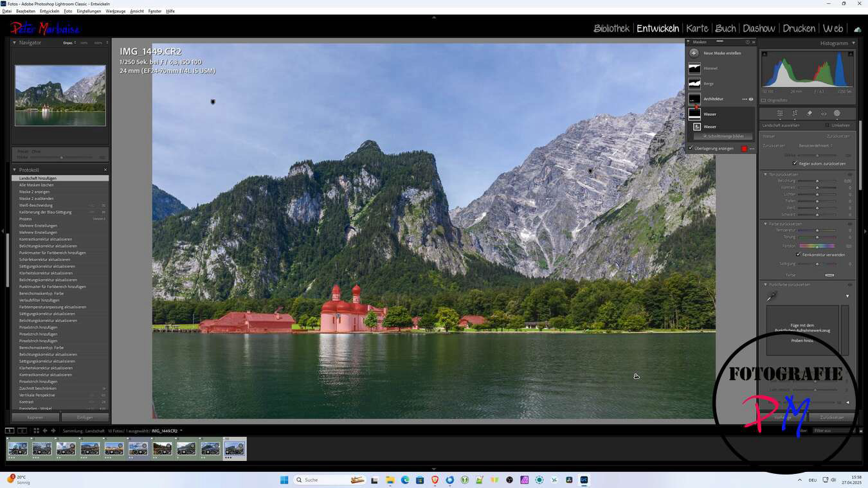Collapse the Ton zurücksetzen section

[x=766, y=174]
